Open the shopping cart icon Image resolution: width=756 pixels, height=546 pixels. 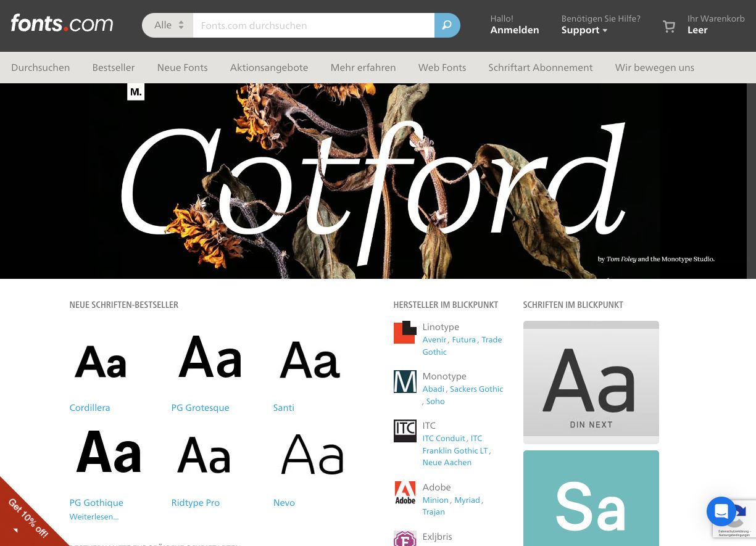[x=669, y=27]
